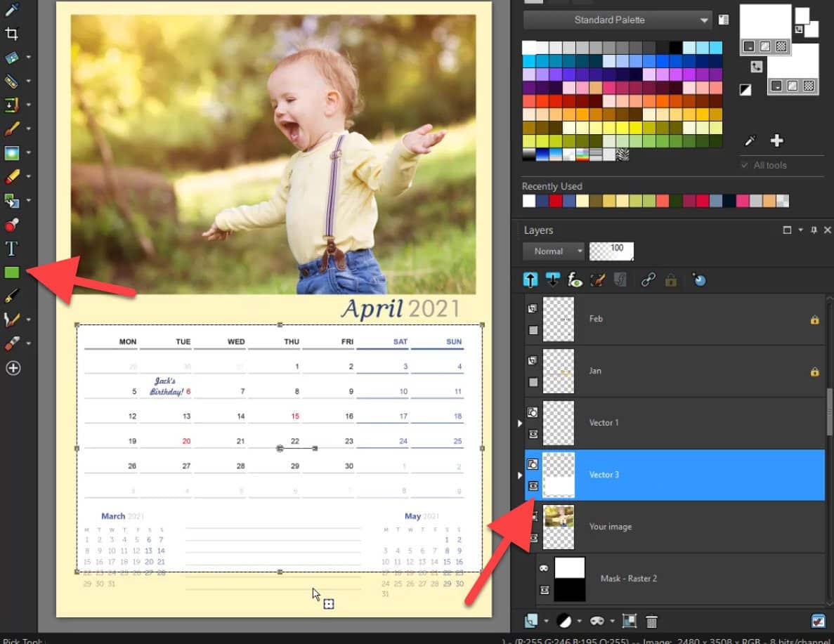Pin the Layers panel
834x644 pixels.
[x=814, y=230]
